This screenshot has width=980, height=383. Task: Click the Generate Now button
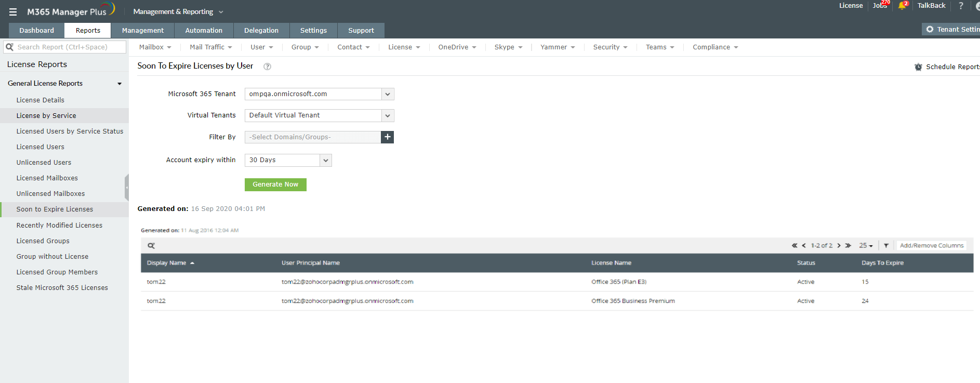275,184
